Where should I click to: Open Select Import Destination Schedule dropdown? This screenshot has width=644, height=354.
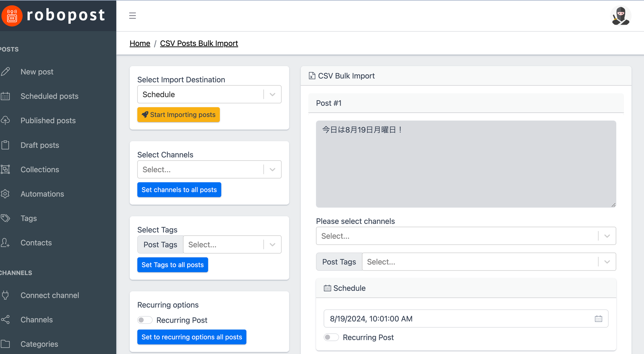[209, 94]
